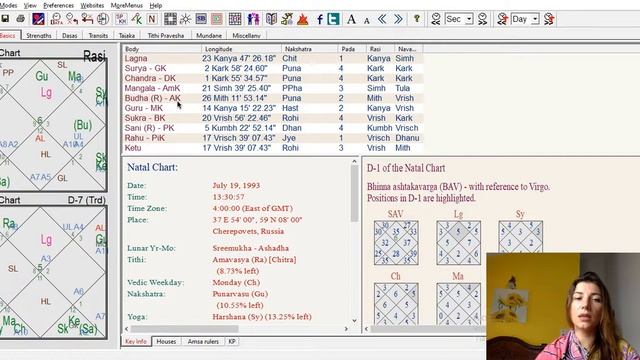Select the Surya - GK row
Image resolution: width=640 pixels, height=360 pixels.
(273, 68)
